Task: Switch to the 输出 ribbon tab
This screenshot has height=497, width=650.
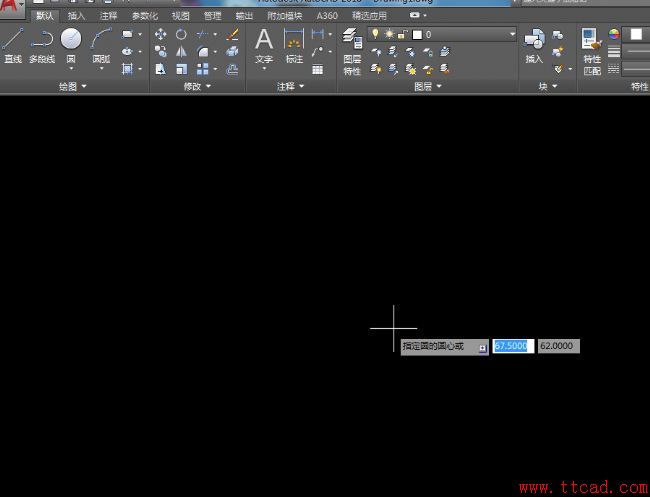Action: [x=244, y=16]
